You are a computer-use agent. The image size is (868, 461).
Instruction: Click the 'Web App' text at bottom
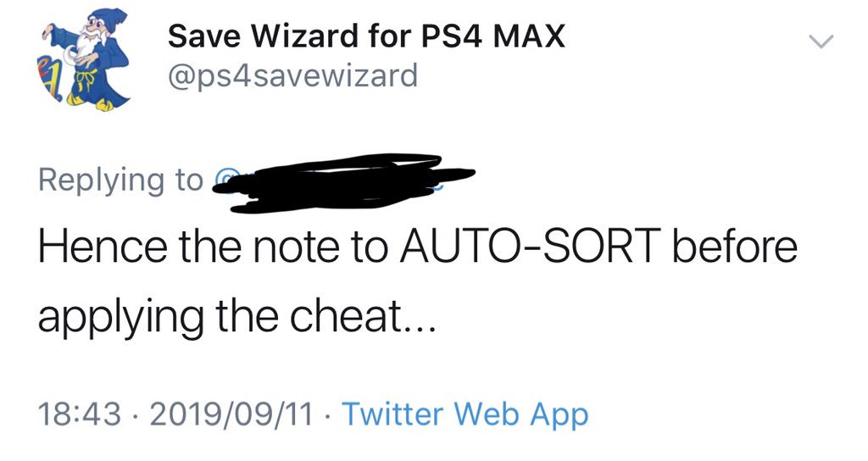click(x=521, y=414)
